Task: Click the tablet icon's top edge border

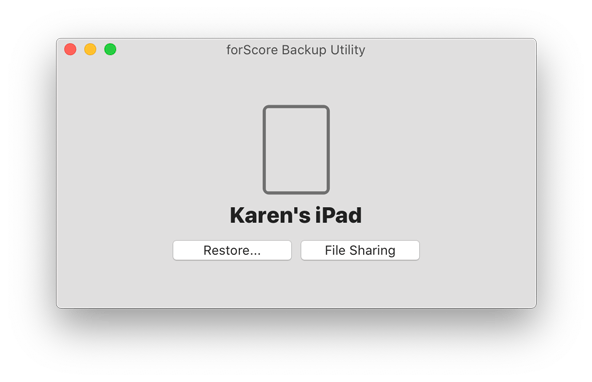Action: pyautogui.click(x=296, y=107)
